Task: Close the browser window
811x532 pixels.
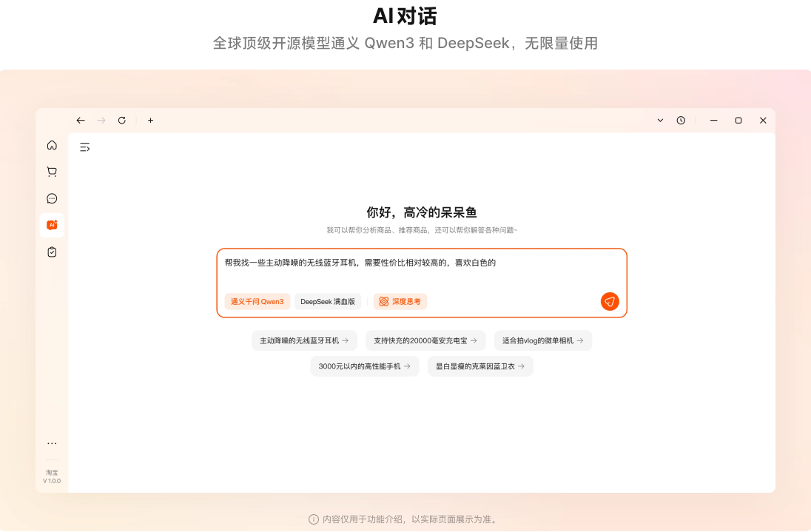Action: [763, 121]
